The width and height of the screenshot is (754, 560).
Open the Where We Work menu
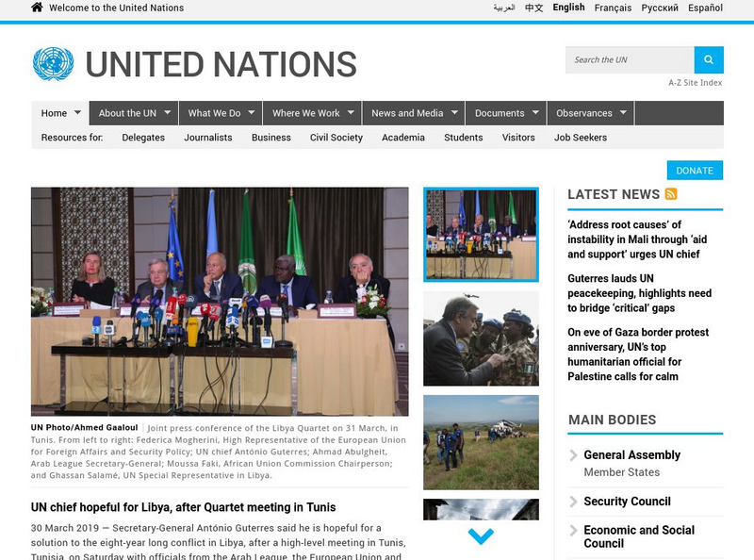pos(305,113)
